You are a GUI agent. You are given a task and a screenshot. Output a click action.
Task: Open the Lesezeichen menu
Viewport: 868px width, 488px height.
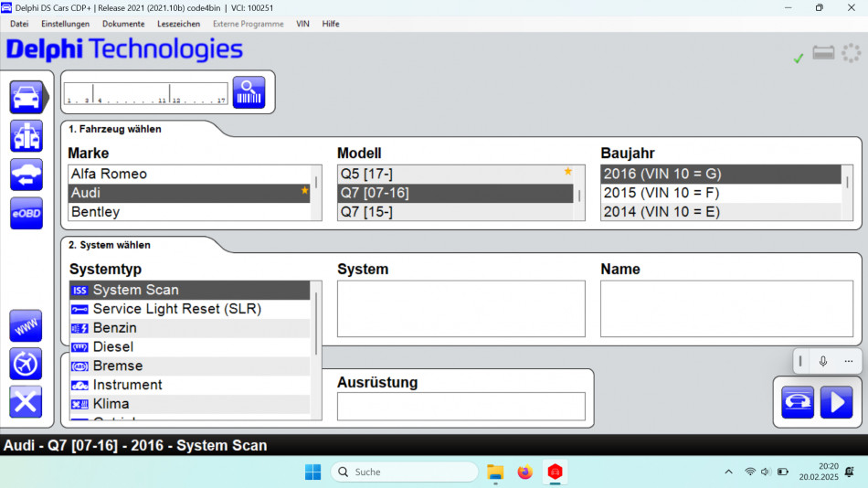click(x=179, y=24)
